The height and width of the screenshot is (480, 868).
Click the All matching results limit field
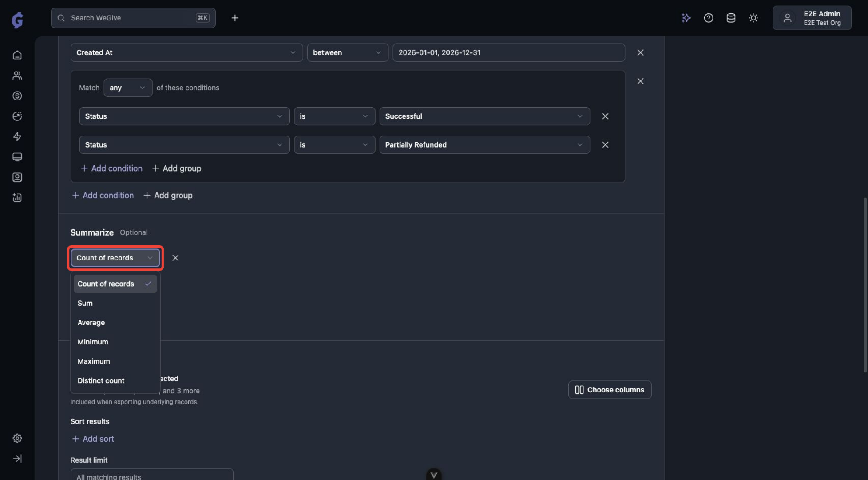pos(152,475)
